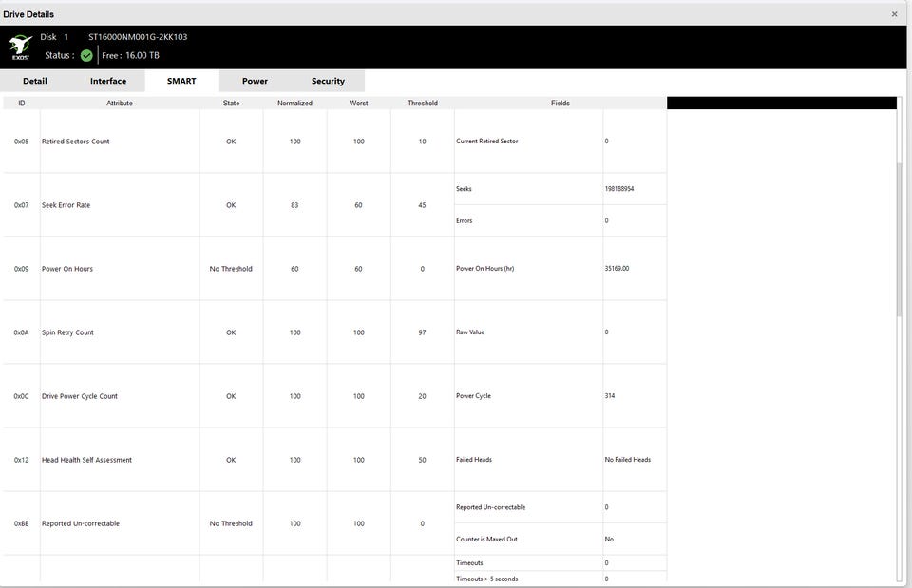Click the 0x0A ID cell
This screenshot has width=912, height=588.
pyautogui.click(x=21, y=332)
